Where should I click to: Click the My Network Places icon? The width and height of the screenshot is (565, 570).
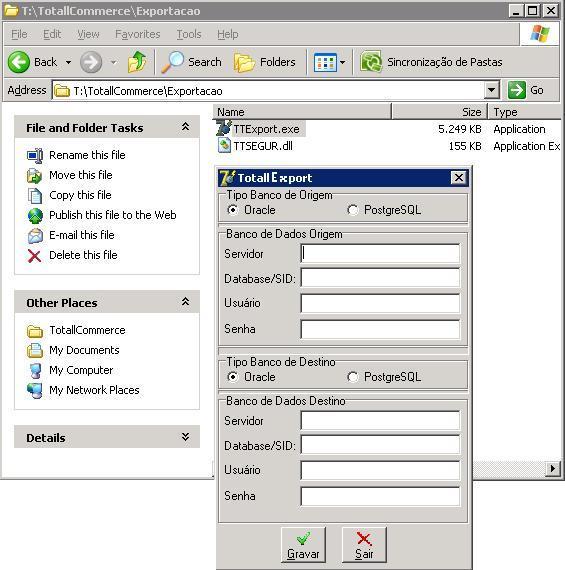(35, 390)
